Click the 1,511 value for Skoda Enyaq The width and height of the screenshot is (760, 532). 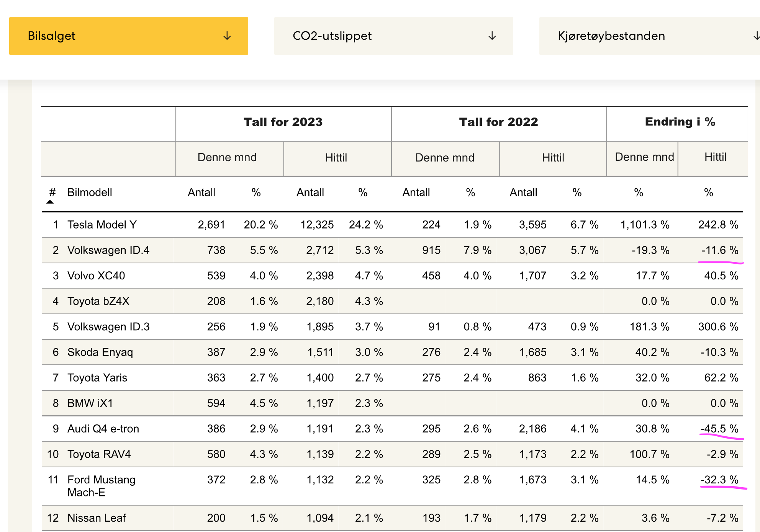[x=320, y=352]
